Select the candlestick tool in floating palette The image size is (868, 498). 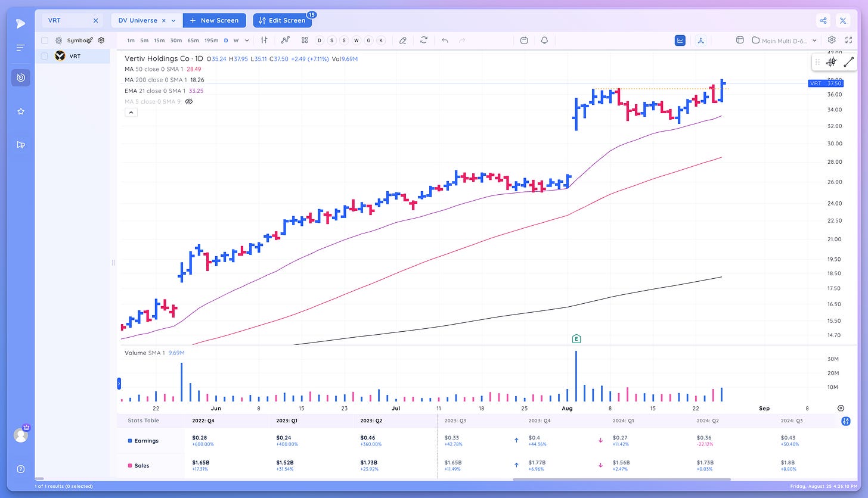point(832,62)
